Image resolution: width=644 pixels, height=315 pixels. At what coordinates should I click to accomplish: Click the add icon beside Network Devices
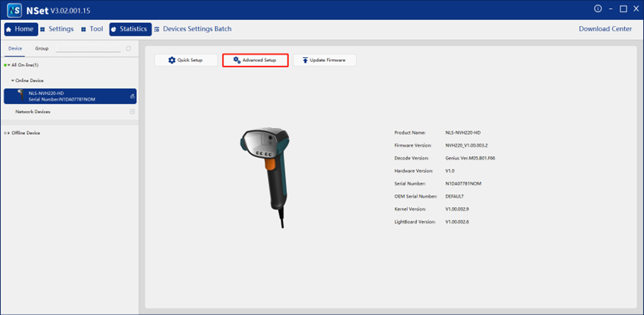pos(133,112)
